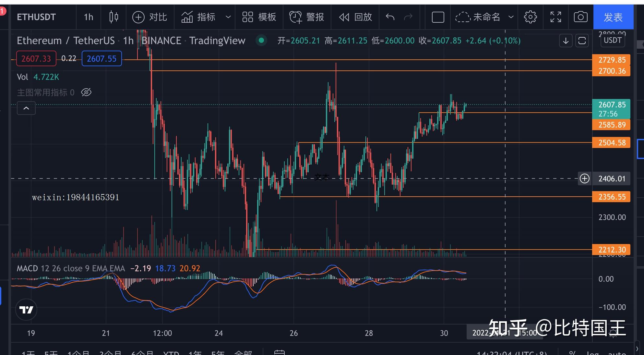Select the Vol 4.722K volume legend
The height and width of the screenshot is (355, 644).
[38, 77]
